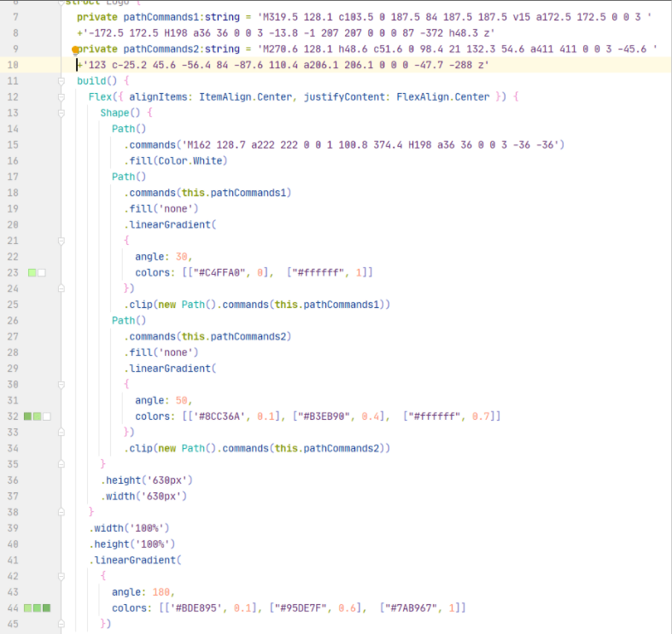Click the #95DE7F gutter swatch on line 44
Screen dimensions: 672x634
tap(38, 608)
